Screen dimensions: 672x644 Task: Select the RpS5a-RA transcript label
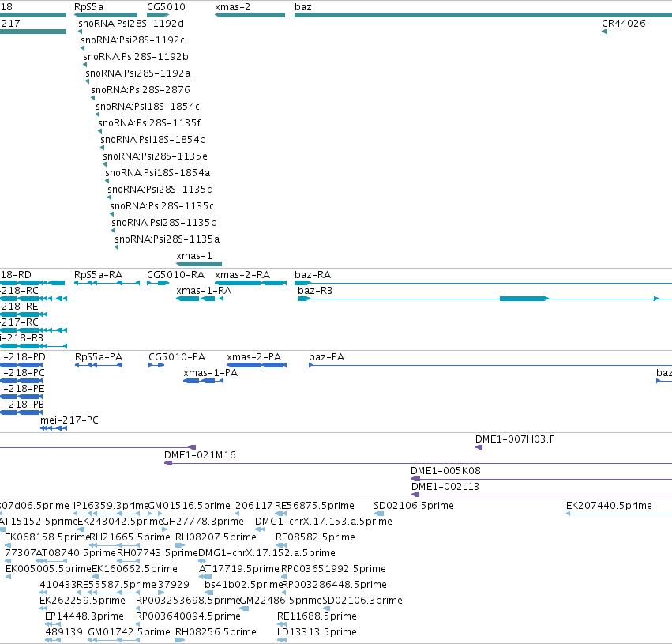coord(98,275)
